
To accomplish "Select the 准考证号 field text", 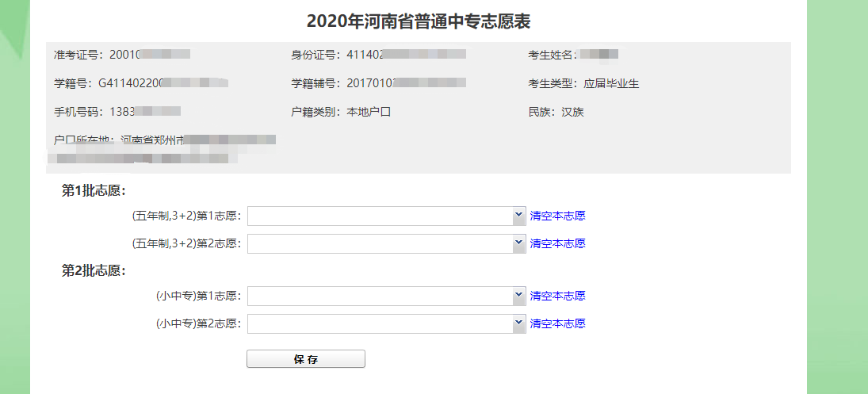I will (121, 55).
